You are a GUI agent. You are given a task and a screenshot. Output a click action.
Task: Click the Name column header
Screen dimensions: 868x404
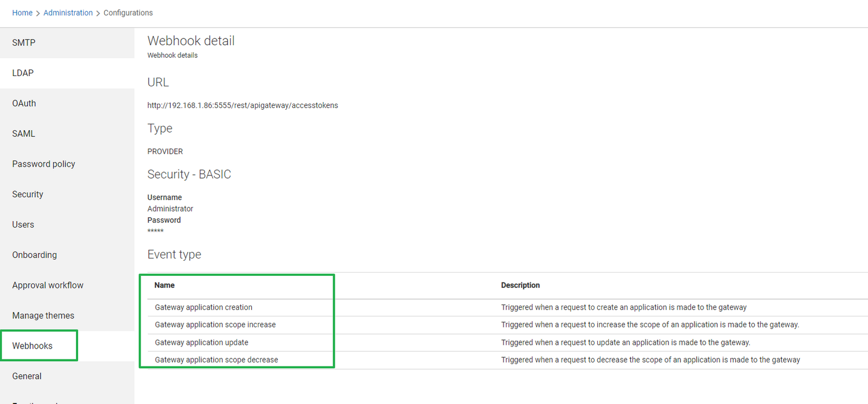[x=164, y=286]
